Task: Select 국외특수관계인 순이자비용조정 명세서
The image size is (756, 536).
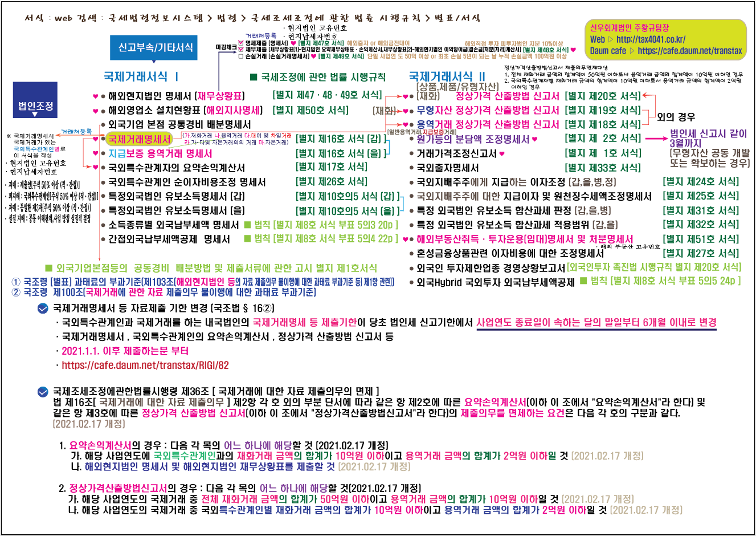Action: [187, 182]
